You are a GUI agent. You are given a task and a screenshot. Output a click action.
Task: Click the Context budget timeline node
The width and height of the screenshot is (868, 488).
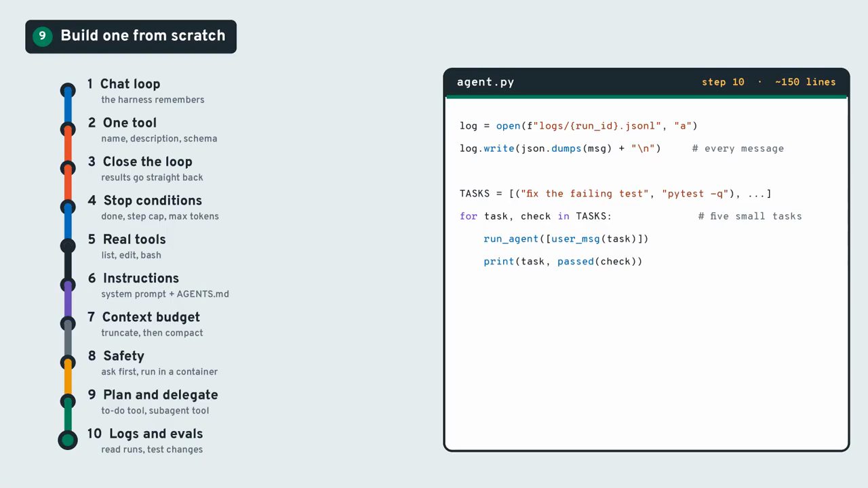(x=68, y=323)
